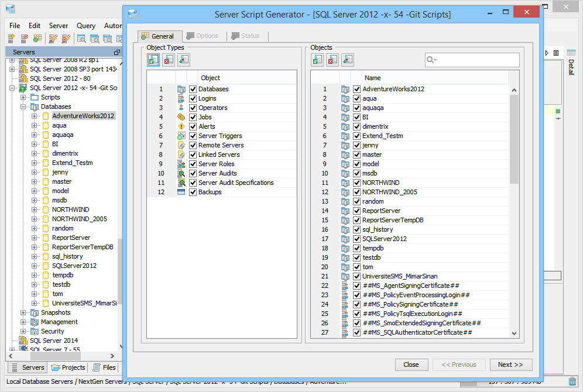The image size is (583, 392).
Task: Select the Servers tab at bottom
Action: pos(28,367)
